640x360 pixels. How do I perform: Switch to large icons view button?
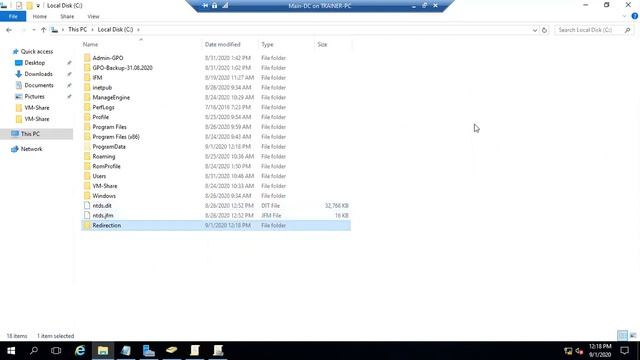coord(633,336)
